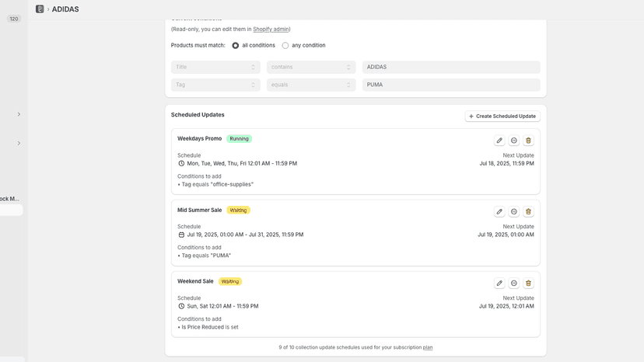Expand the lower sidebar chevron

pyautogui.click(x=19, y=143)
